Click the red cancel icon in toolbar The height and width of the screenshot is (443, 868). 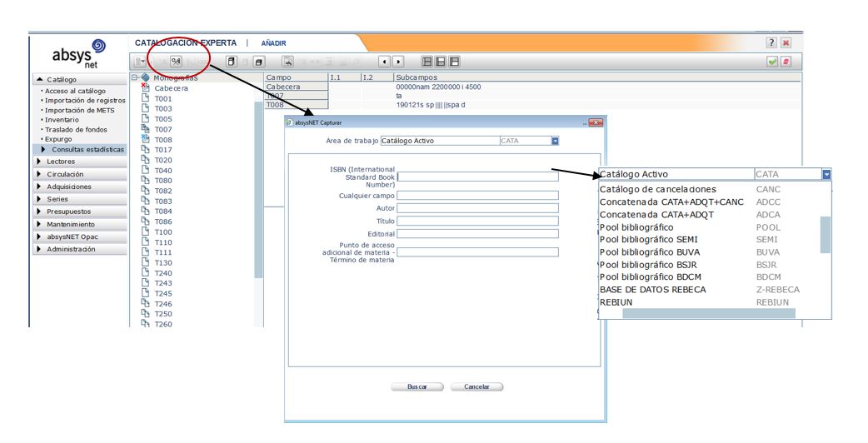pyautogui.click(x=786, y=62)
